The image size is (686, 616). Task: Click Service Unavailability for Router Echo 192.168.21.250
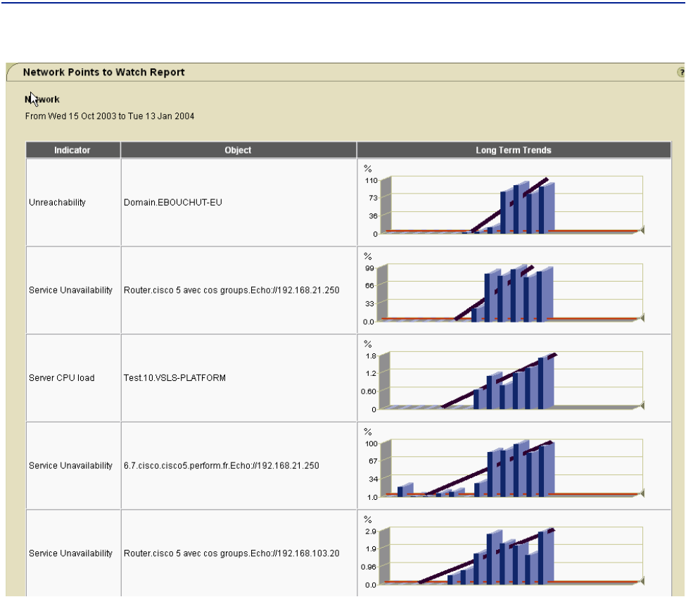point(70,290)
